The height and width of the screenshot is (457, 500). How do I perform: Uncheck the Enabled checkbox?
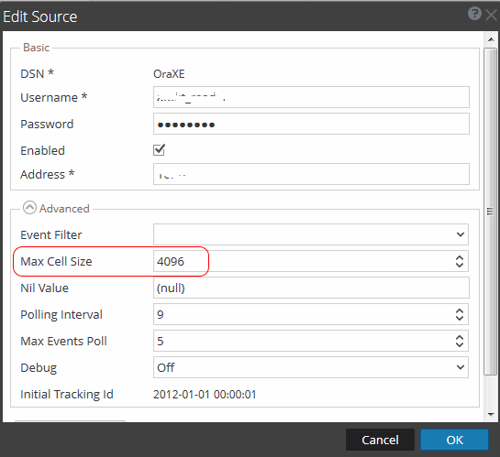coord(159,150)
